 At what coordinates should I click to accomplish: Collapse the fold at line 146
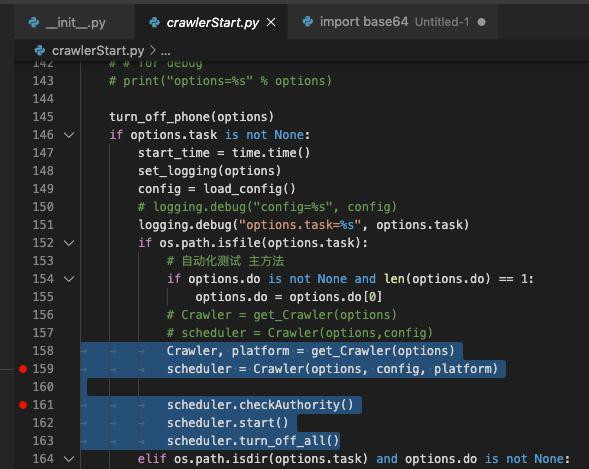(69, 135)
